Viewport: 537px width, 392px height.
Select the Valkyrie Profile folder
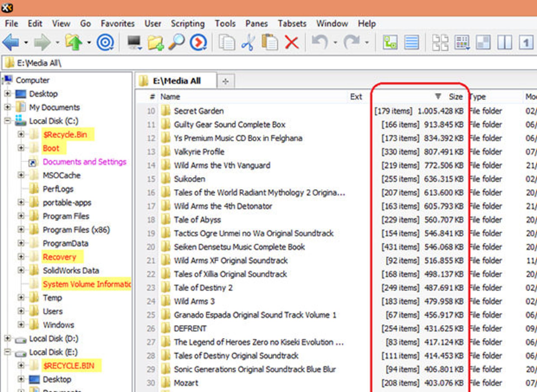coord(199,152)
